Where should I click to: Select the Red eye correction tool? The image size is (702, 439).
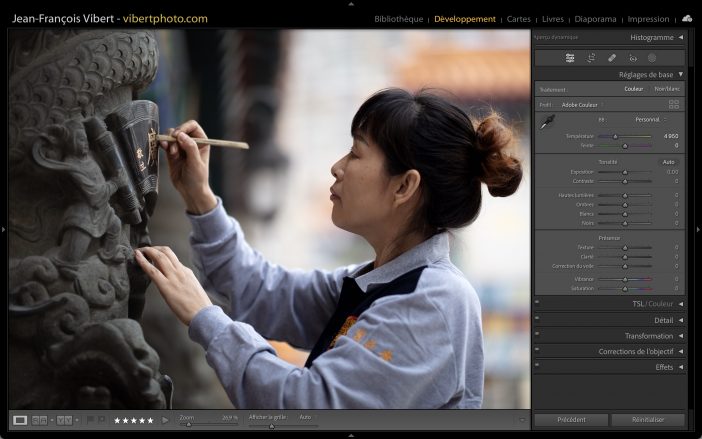(x=632, y=58)
